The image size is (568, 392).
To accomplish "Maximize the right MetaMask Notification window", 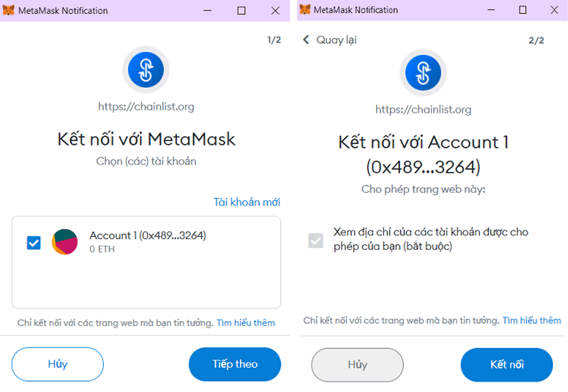I will click(x=523, y=10).
